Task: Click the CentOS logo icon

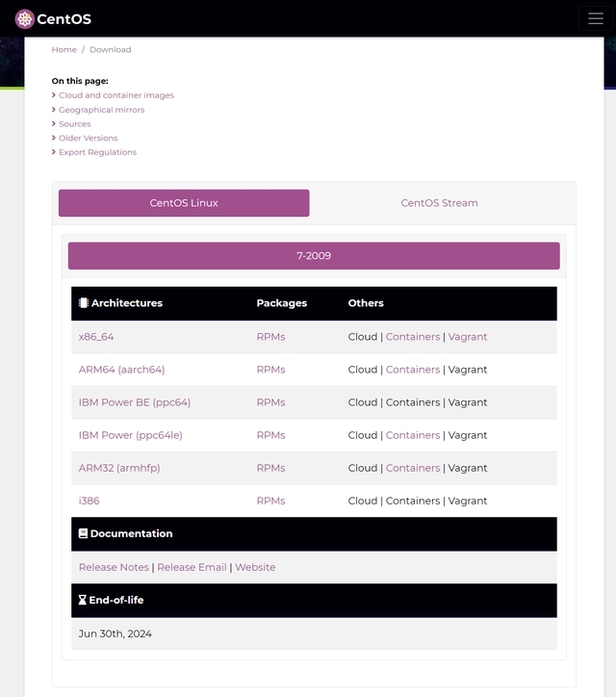Action: (x=25, y=19)
